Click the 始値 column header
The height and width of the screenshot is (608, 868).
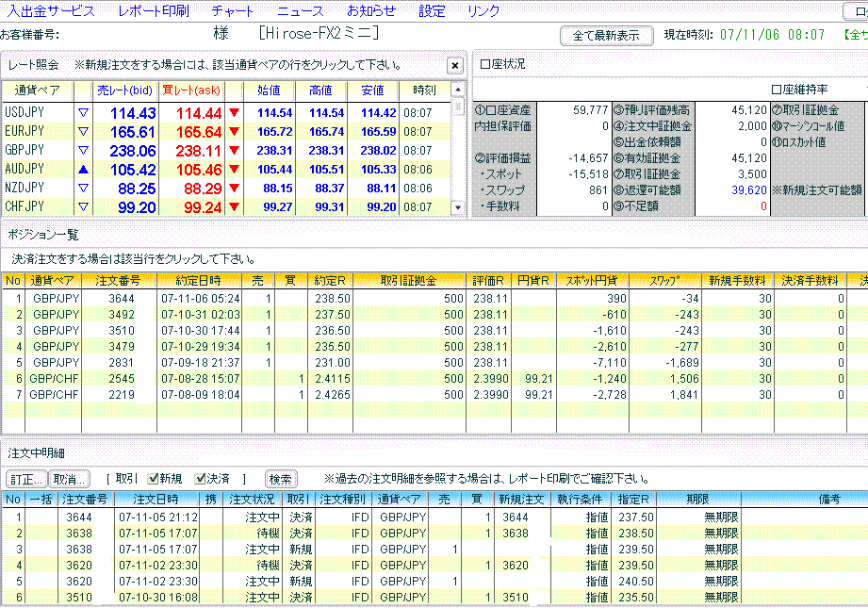tap(269, 90)
